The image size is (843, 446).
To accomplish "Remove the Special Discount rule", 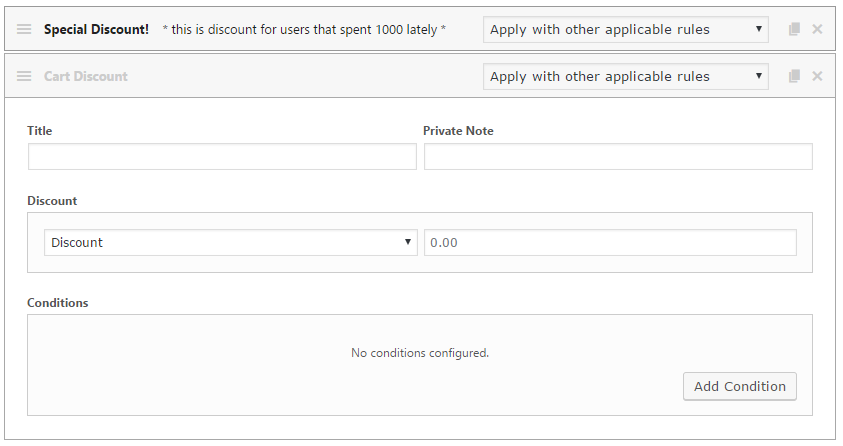I will (817, 29).
